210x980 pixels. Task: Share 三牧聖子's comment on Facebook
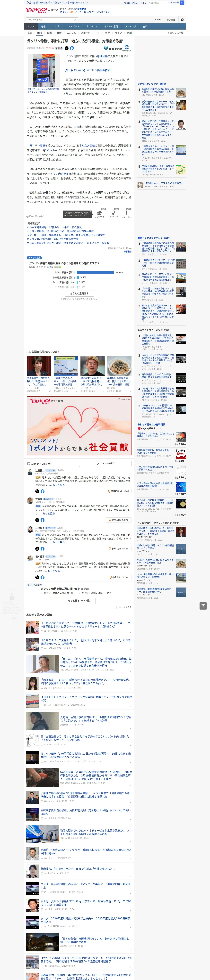pos(42,549)
